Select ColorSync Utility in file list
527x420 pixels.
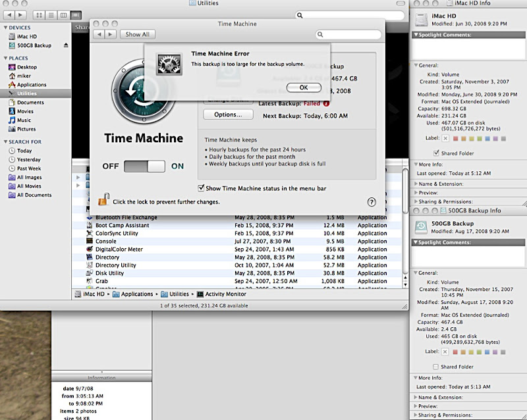click(236, 233)
